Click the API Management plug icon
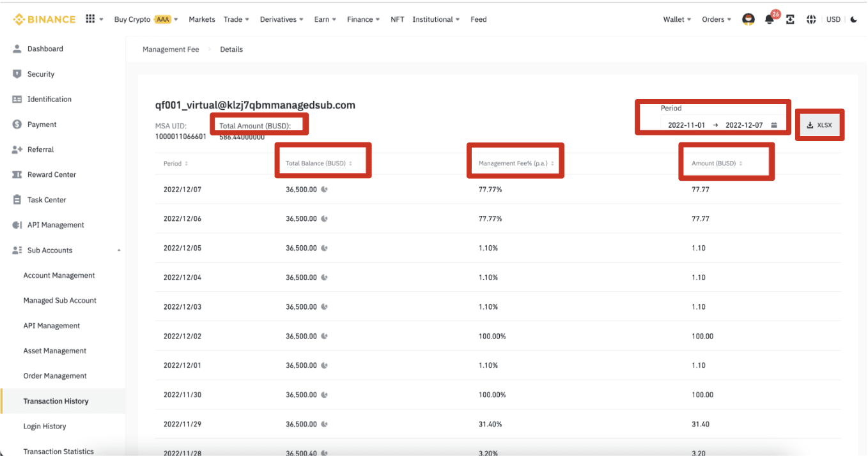The image size is (868, 456). pyautogui.click(x=17, y=225)
